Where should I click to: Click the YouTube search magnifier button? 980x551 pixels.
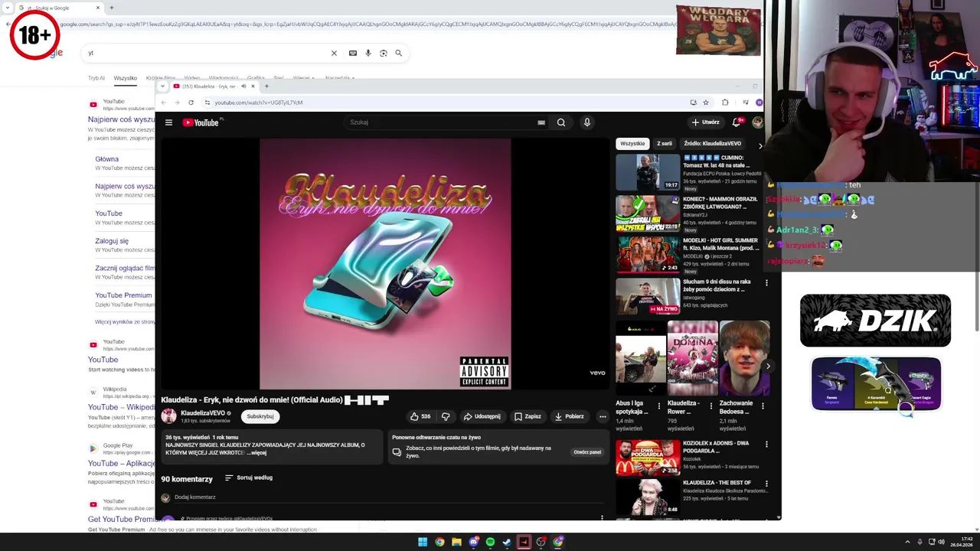tap(561, 122)
